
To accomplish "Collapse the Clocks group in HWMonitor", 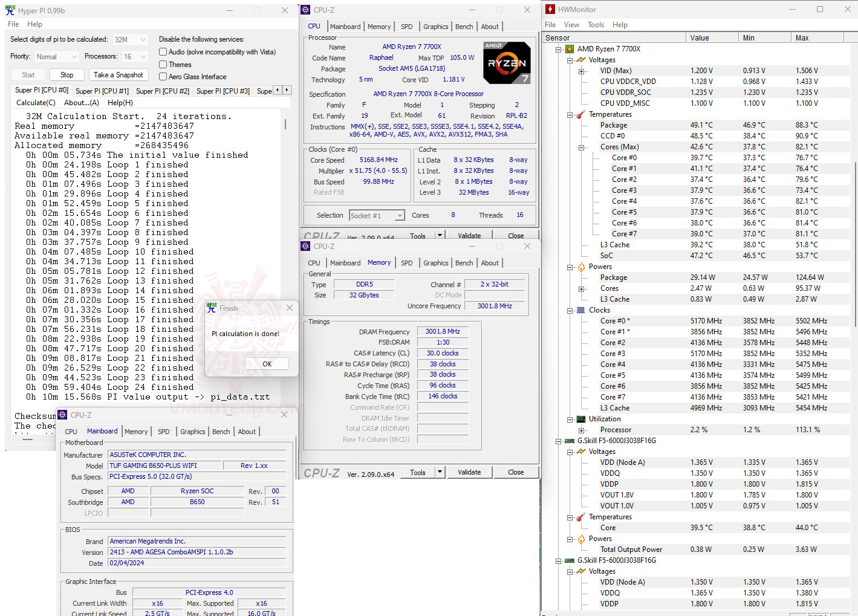I will click(570, 310).
